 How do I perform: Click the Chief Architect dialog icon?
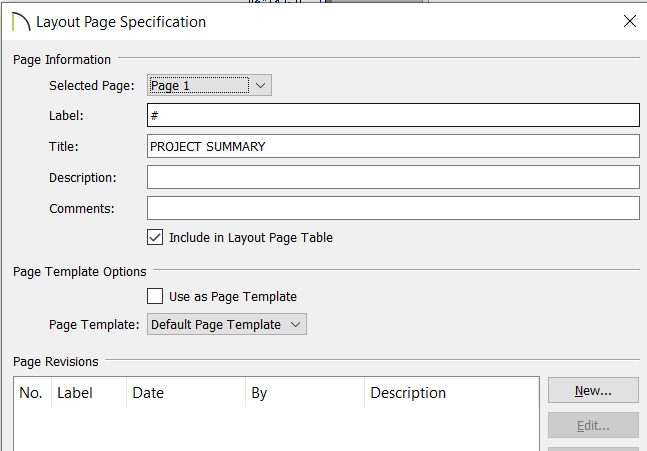coord(21,22)
